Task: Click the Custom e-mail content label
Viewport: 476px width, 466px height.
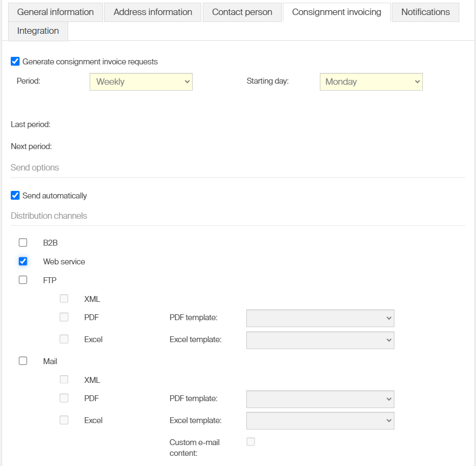Action: (x=194, y=447)
